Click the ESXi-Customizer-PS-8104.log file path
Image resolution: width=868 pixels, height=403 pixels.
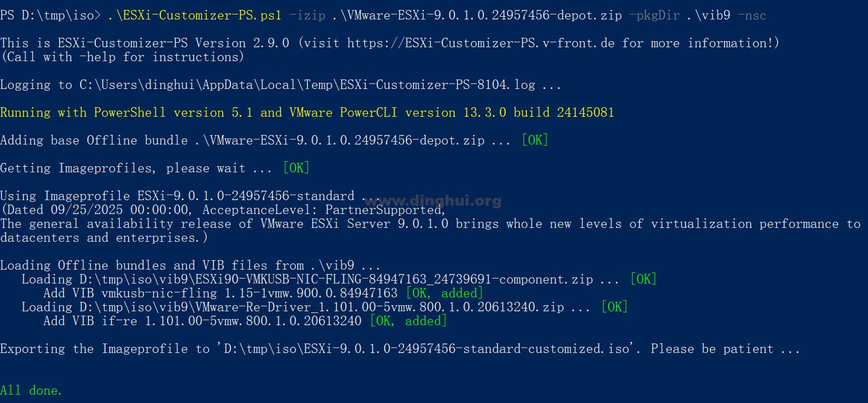pos(307,85)
